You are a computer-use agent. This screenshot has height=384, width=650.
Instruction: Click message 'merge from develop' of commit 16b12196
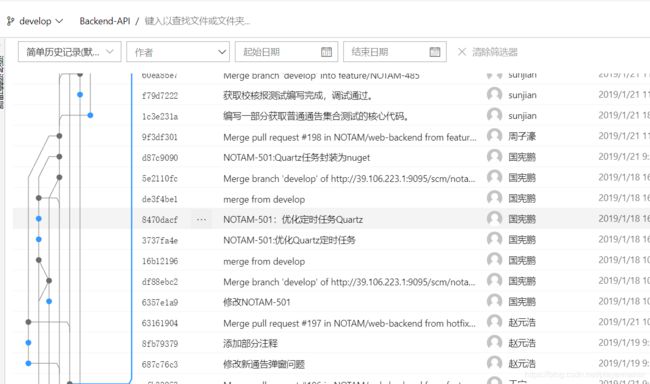(264, 261)
